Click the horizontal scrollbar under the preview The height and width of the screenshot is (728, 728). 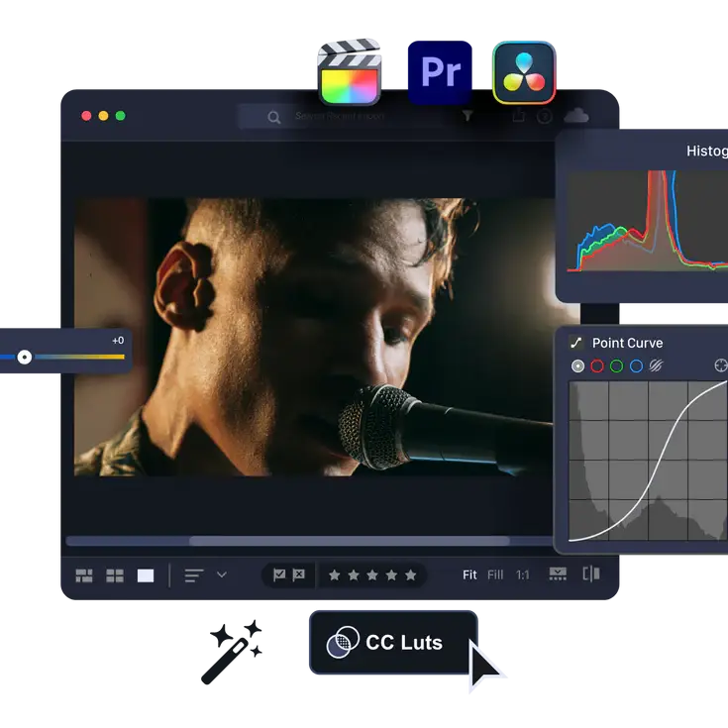[349, 541]
